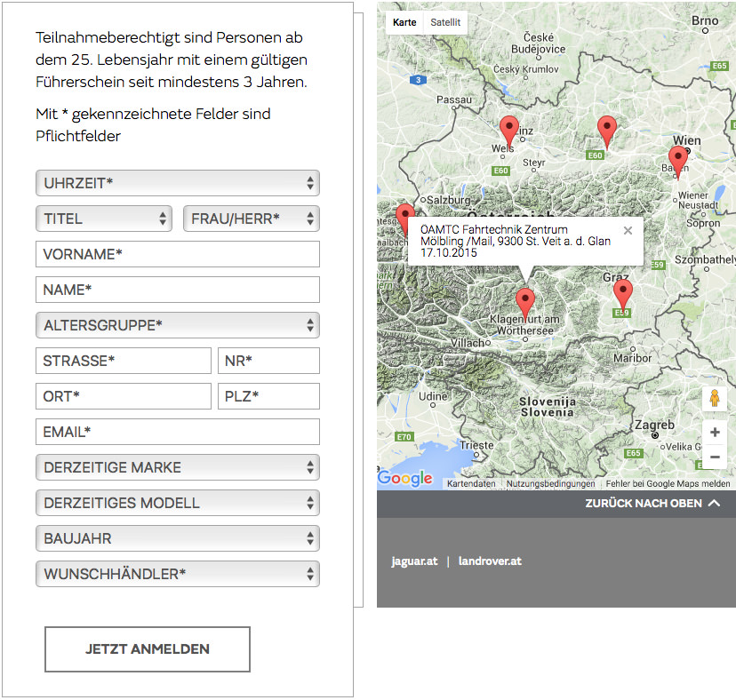Click the Google logo on the map
This screenshot has width=736, height=700.
(404, 478)
